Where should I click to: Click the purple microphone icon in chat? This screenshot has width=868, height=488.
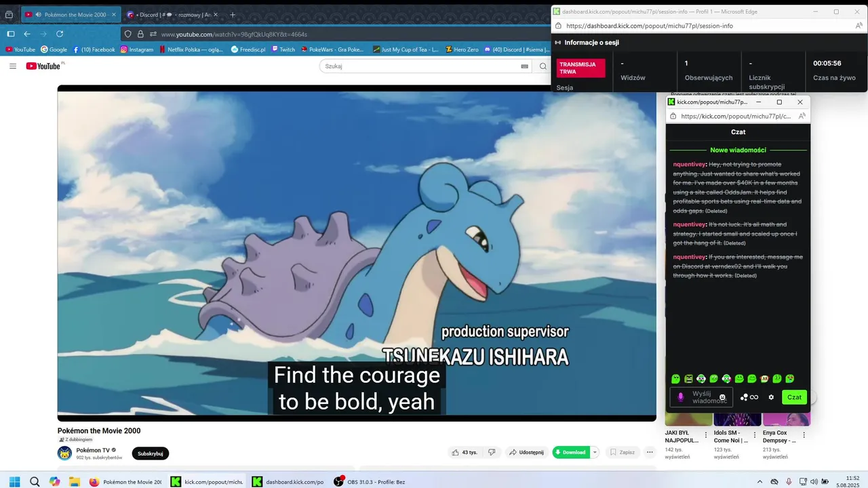(681, 397)
